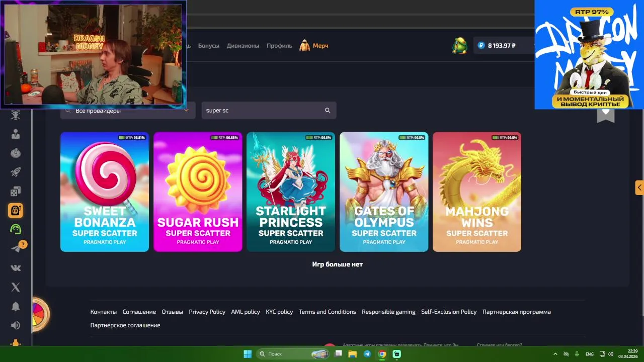Open the fortune wheel at the sidebar edge
The width and height of the screenshot is (644, 362).
pos(40,314)
